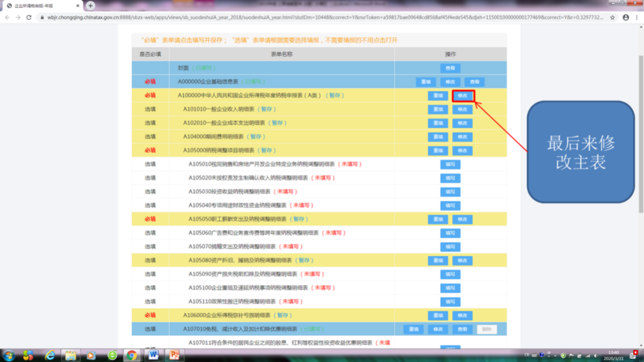
Task: Switch to PowerPoint in the taskbar
Action: pyautogui.click(x=174, y=355)
